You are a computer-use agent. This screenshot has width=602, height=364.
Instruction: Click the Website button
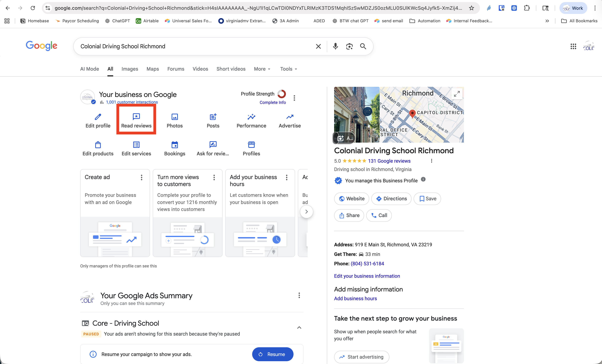[x=352, y=199]
